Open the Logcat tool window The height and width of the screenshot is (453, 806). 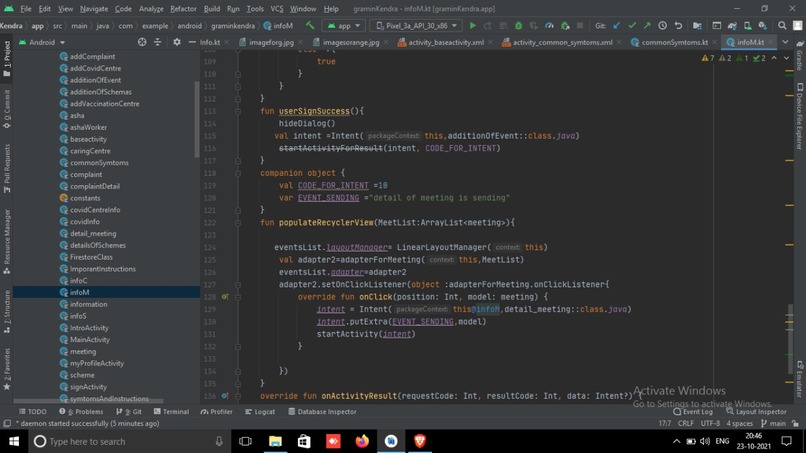pos(260,411)
